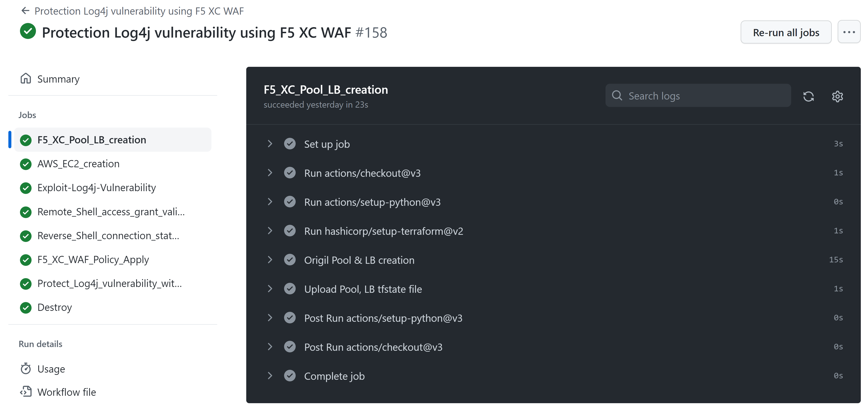Expand the Set up job step
This screenshot has height=412, width=868.
(270, 144)
